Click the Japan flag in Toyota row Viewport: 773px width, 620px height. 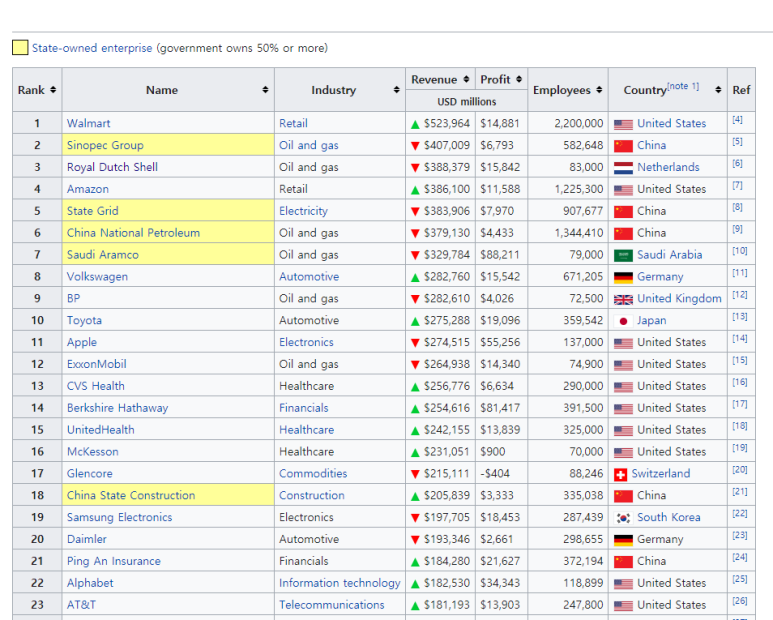click(x=623, y=321)
